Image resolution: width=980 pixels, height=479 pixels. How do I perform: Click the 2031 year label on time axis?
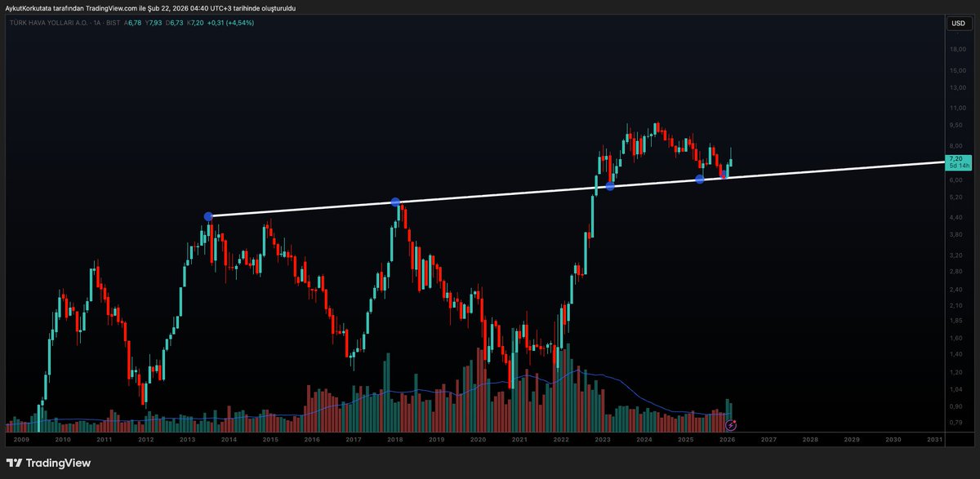pos(935,439)
